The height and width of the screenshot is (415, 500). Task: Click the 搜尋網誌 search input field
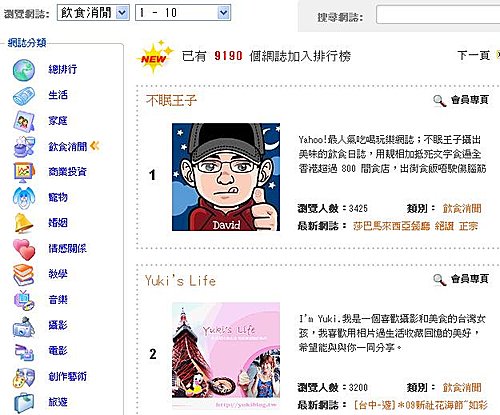point(438,15)
